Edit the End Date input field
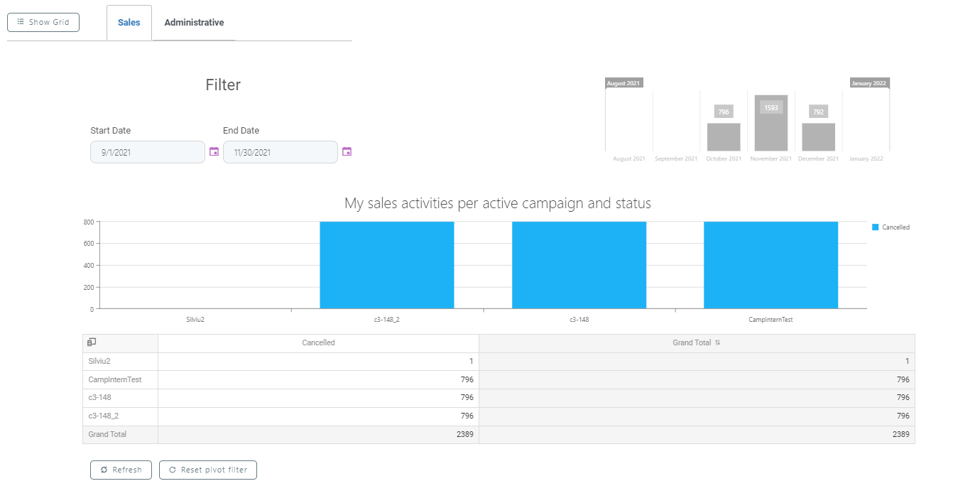 [281, 152]
